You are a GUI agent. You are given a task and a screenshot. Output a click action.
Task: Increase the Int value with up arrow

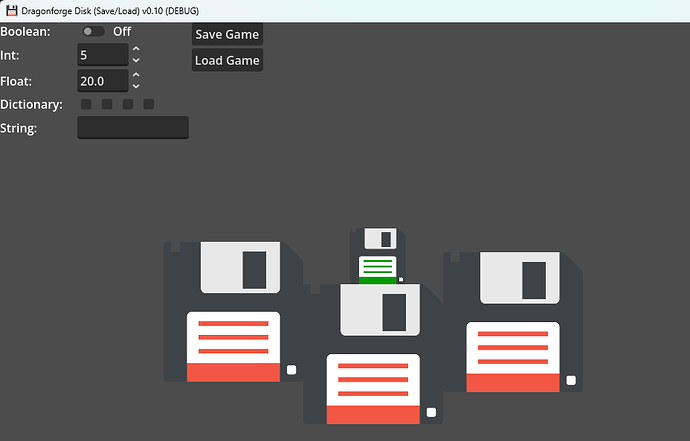[136, 49]
